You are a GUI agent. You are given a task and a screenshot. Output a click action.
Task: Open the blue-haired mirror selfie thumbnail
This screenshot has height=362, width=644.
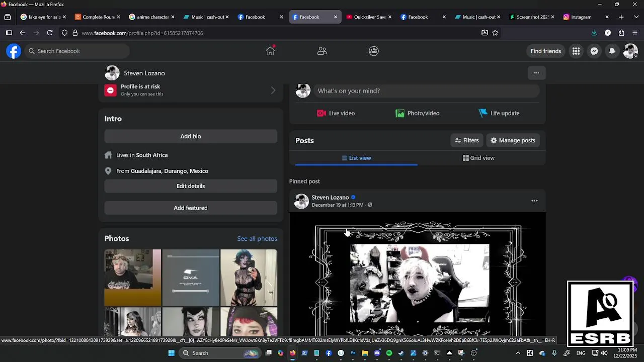249,278
